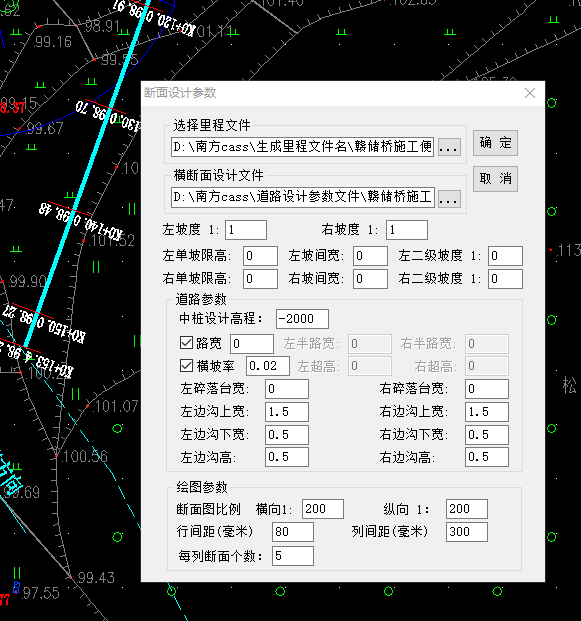Select the 纵向 scale input field
This screenshot has height=621, width=581.
click(467, 509)
